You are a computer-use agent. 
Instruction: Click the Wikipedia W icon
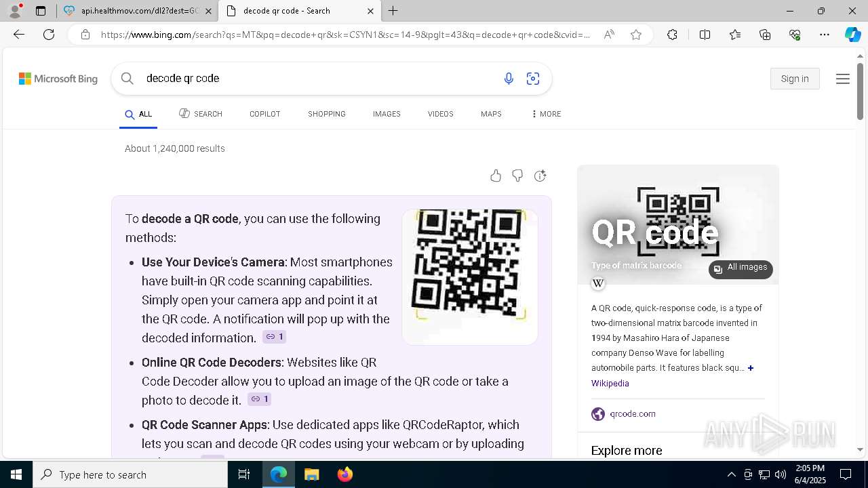[x=598, y=283]
